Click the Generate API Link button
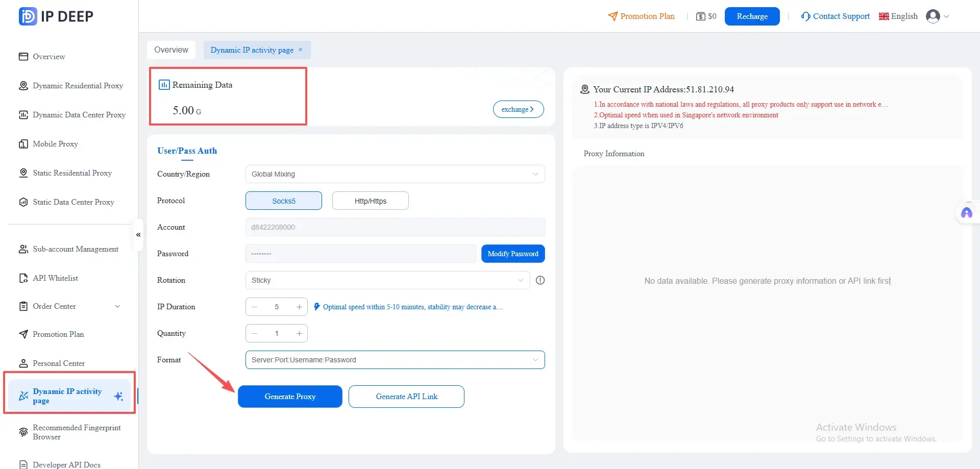980x469 pixels. pyautogui.click(x=406, y=397)
